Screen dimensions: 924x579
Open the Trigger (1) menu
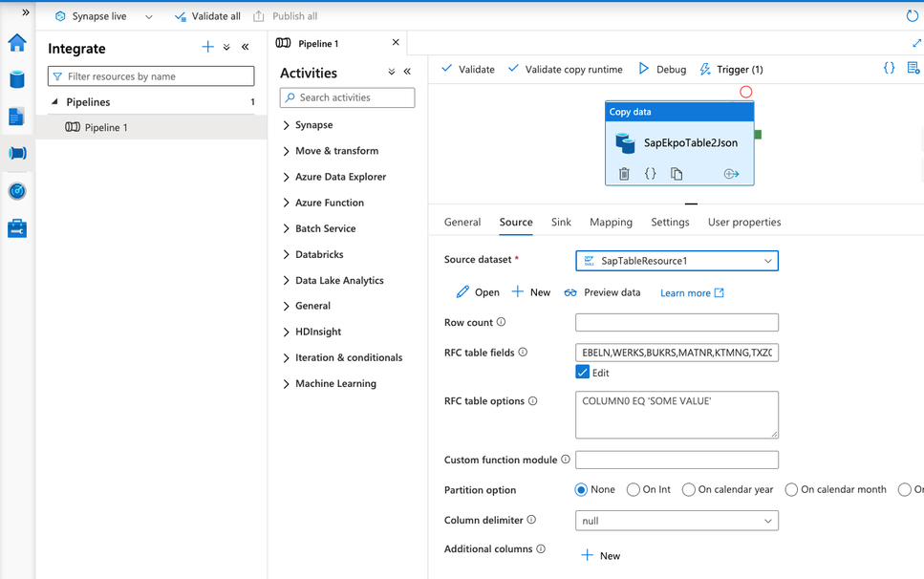point(731,69)
